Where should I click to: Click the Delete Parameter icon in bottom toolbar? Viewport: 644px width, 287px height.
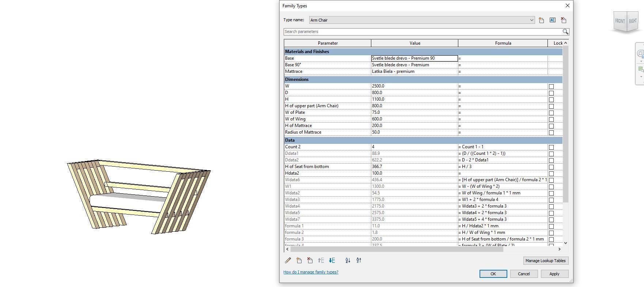point(310,260)
